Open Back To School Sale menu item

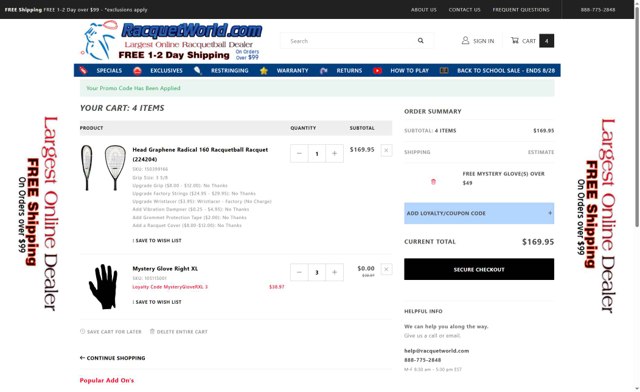(x=506, y=71)
